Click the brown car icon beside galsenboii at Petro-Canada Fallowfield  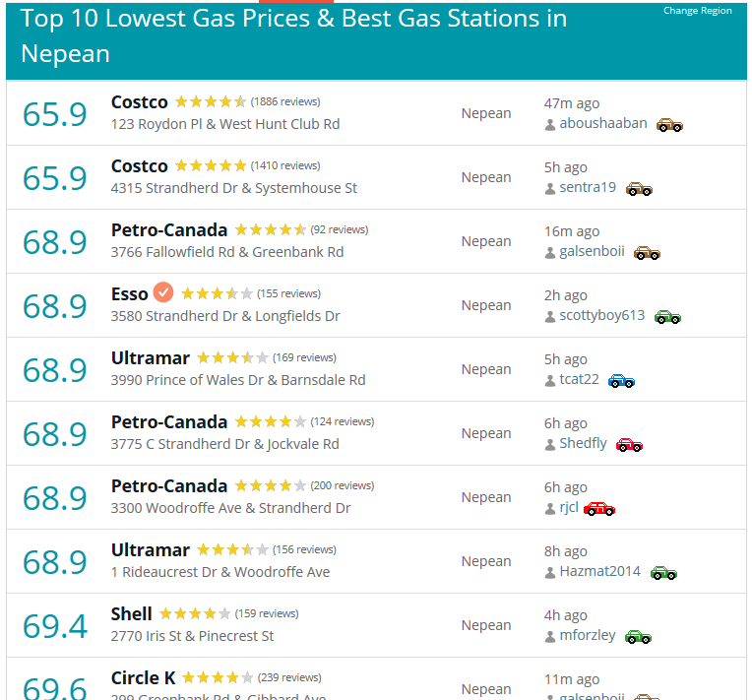[x=647, y=252]
